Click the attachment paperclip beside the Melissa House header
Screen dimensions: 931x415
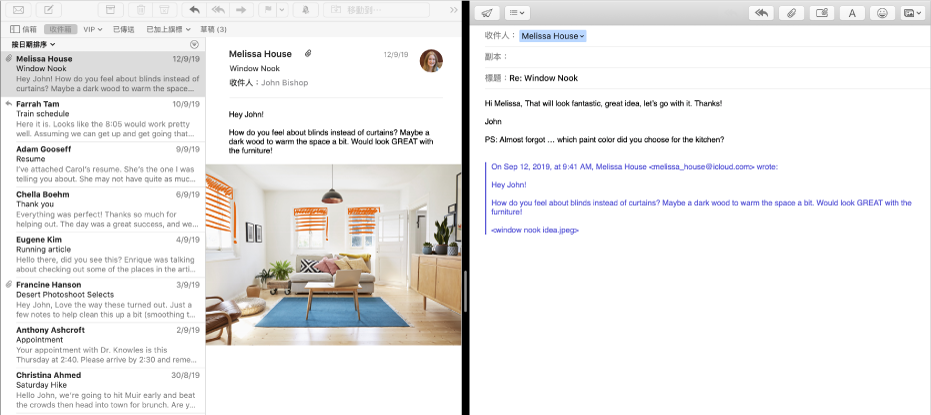[308, 54]
